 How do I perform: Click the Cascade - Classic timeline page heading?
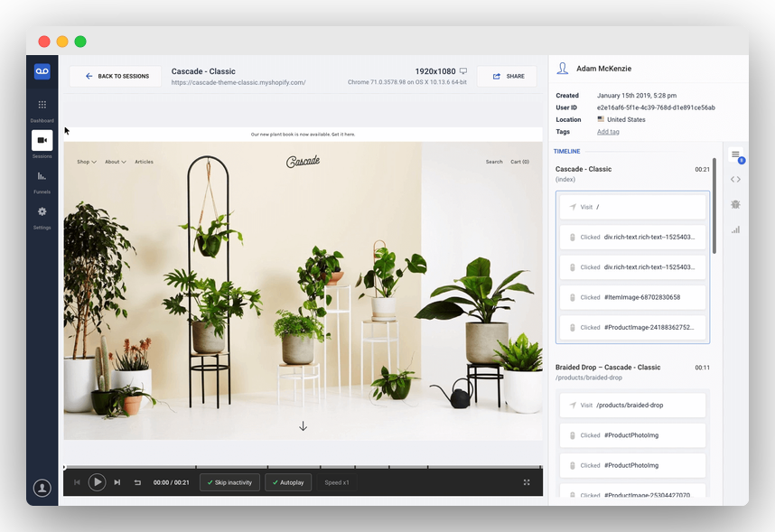[584, 169]
